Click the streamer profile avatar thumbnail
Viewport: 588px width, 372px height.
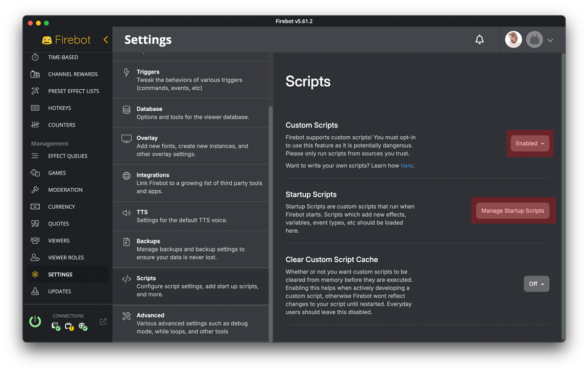pos(513,39)
